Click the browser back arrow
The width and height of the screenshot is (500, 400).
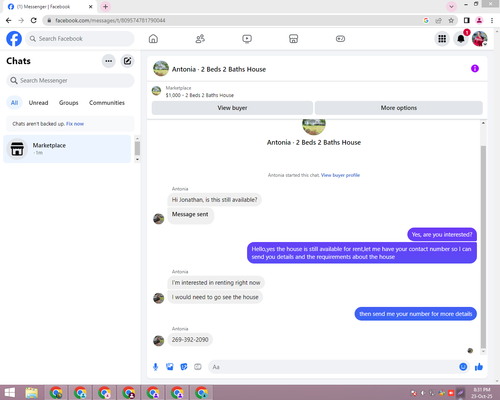9,21
